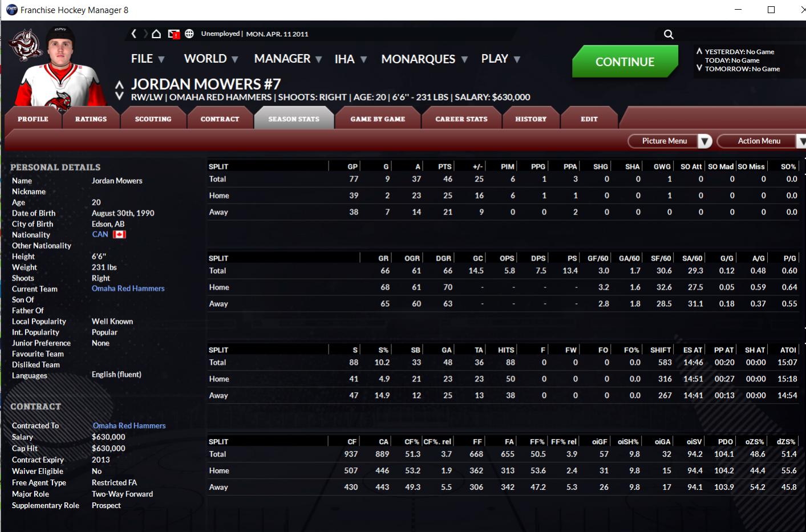Go to previous player with up arrow
The height and width of the screenshot is (532, 806).
(x=119, y=85)
